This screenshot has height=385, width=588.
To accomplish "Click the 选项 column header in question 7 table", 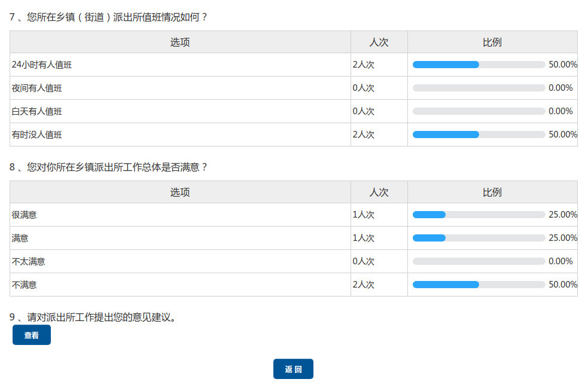I will 180,42.
